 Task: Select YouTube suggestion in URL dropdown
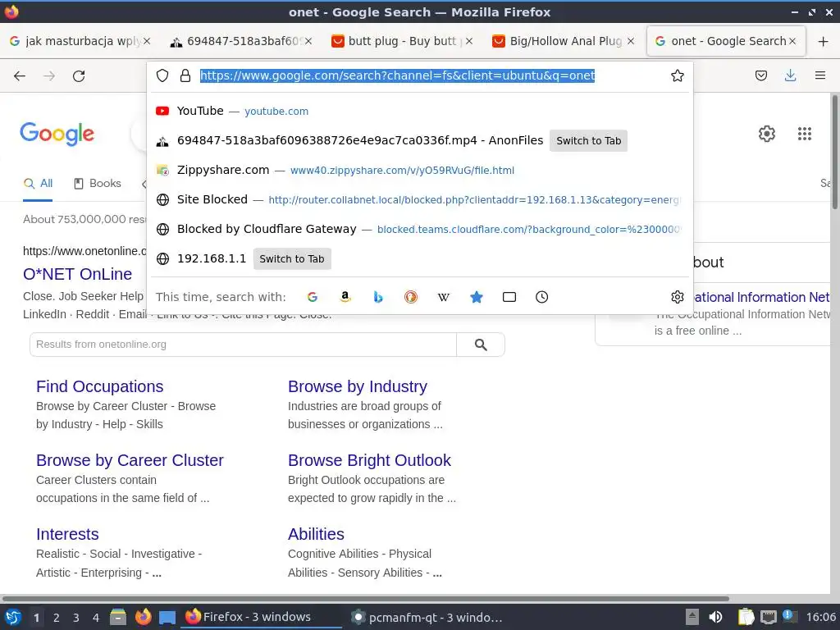(420, 111)
